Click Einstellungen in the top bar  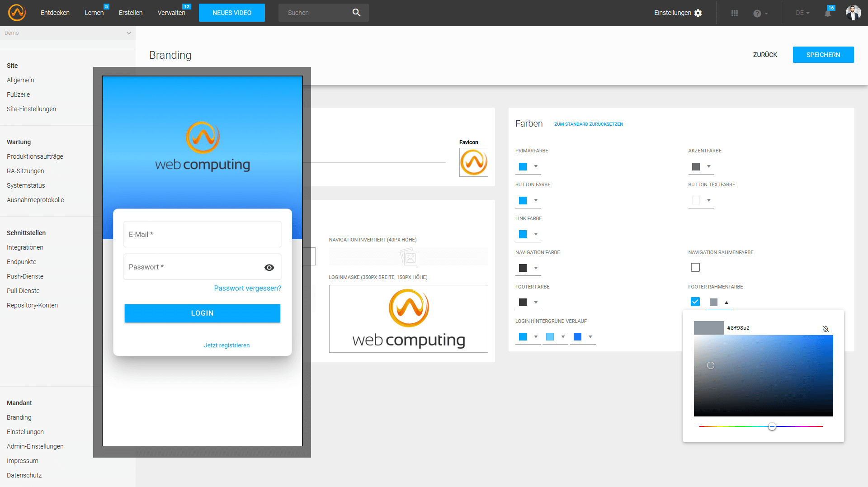(x=673, y=13)
